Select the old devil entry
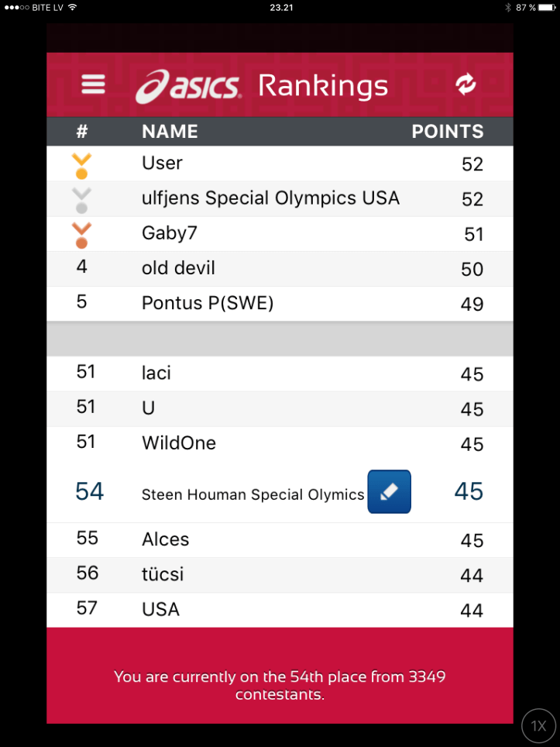The height and width of the screenshot is (747, 560). (279, 268)
